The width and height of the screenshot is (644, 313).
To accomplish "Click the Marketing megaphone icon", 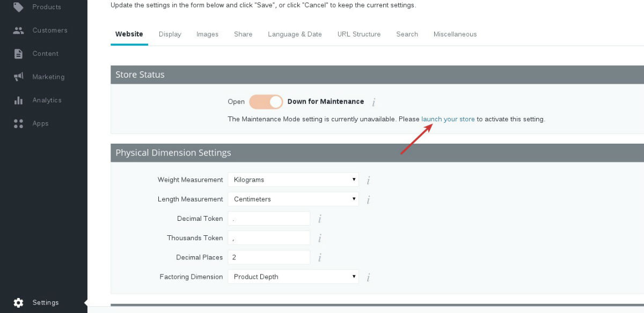I will coord(18,77).
